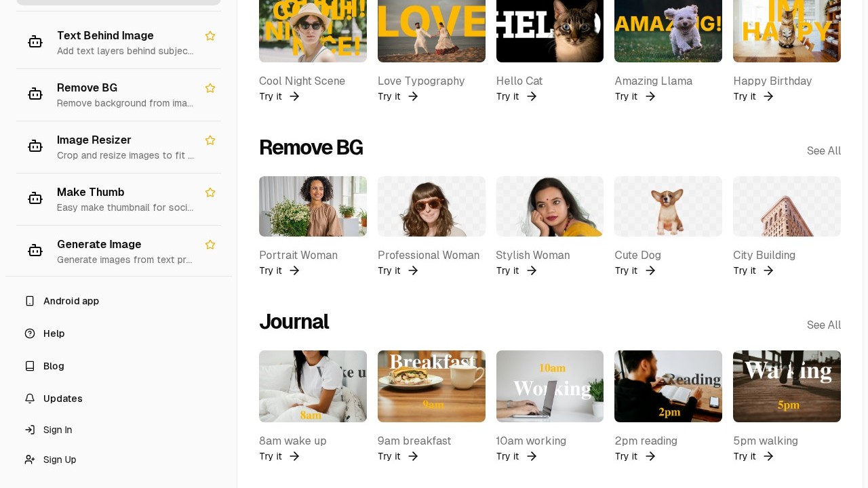
Task: Click the robot icon next to Remove BG
Action: click(35, 94)
